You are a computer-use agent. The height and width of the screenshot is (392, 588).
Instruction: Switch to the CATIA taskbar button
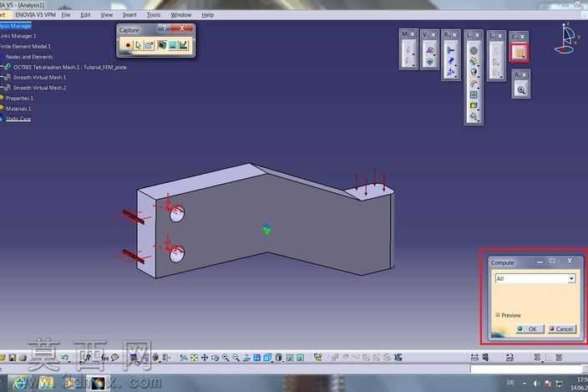[99, 383]
